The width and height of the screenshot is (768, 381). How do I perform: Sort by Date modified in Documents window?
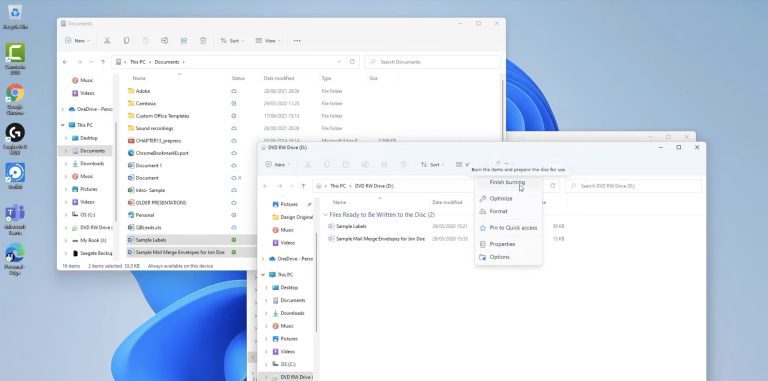pos(279,78)
